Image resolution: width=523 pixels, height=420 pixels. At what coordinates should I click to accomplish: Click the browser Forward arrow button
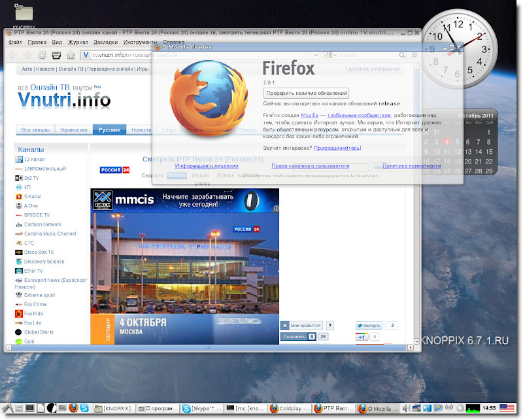point(27,55)
